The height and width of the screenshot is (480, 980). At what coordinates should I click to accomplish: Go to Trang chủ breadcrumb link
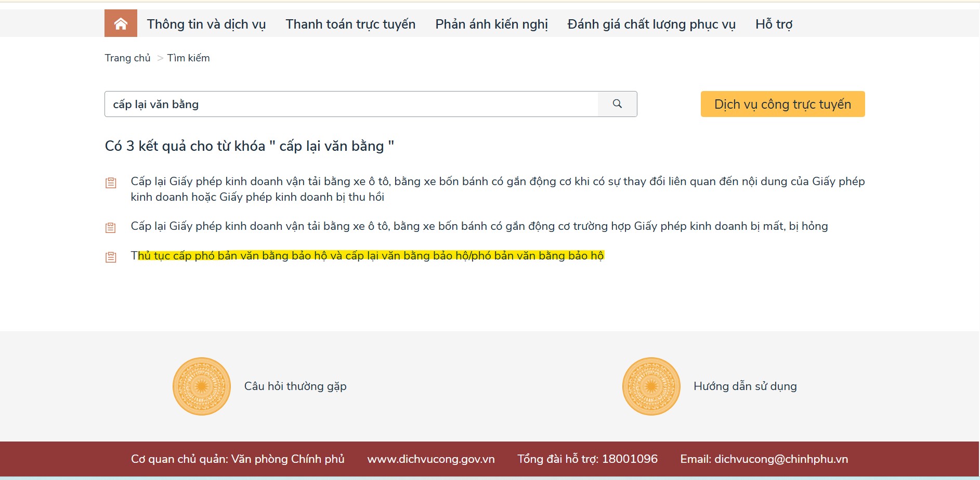[127, 58]
